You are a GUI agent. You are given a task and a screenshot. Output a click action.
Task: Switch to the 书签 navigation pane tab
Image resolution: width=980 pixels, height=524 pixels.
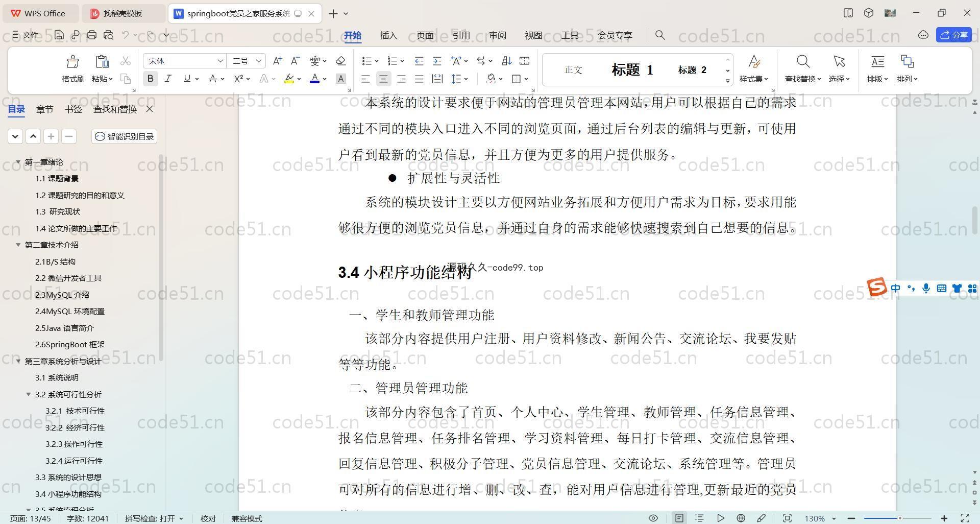(x=73, y=109)
